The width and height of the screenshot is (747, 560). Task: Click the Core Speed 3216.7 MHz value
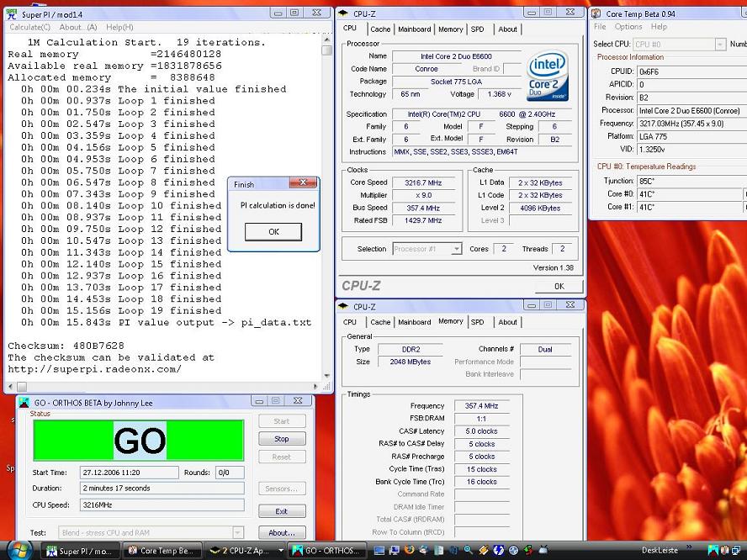click(x=423, y=182)
